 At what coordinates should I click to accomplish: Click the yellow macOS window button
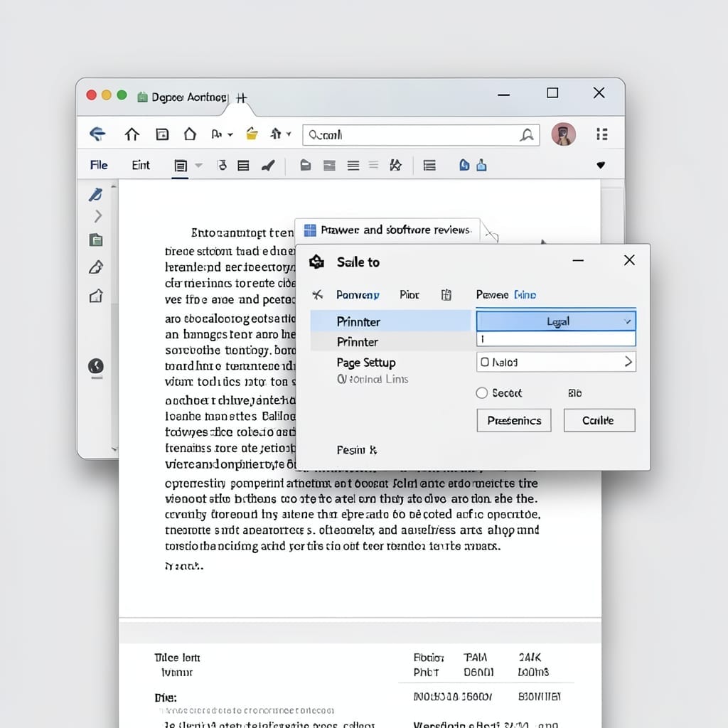107,95
